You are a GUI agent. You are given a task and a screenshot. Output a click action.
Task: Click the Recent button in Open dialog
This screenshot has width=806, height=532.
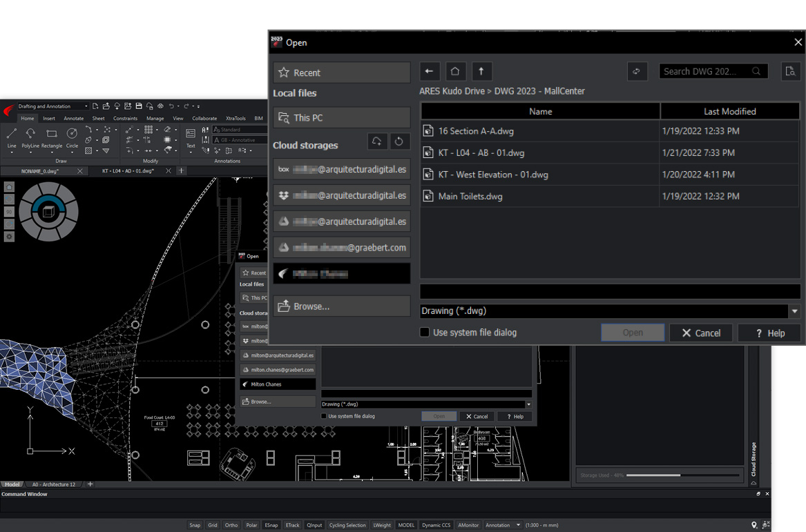(x=342, y=72)
